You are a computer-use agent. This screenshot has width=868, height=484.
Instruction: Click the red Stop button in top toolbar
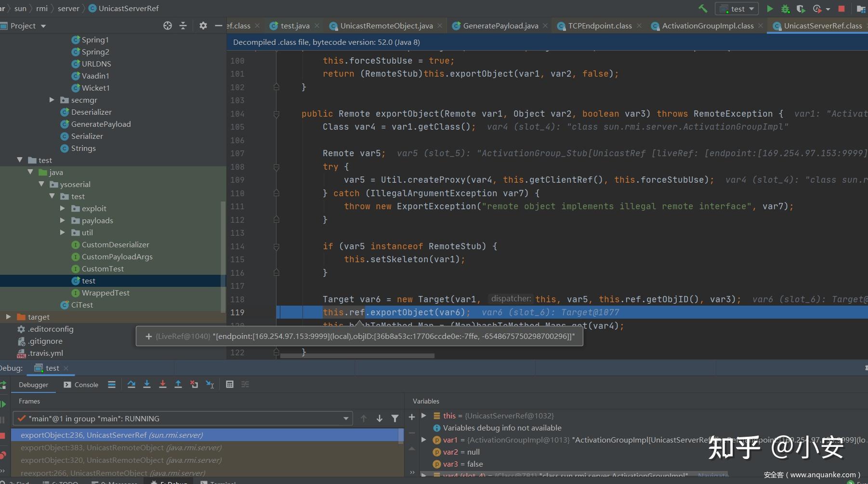click(842, 9)
